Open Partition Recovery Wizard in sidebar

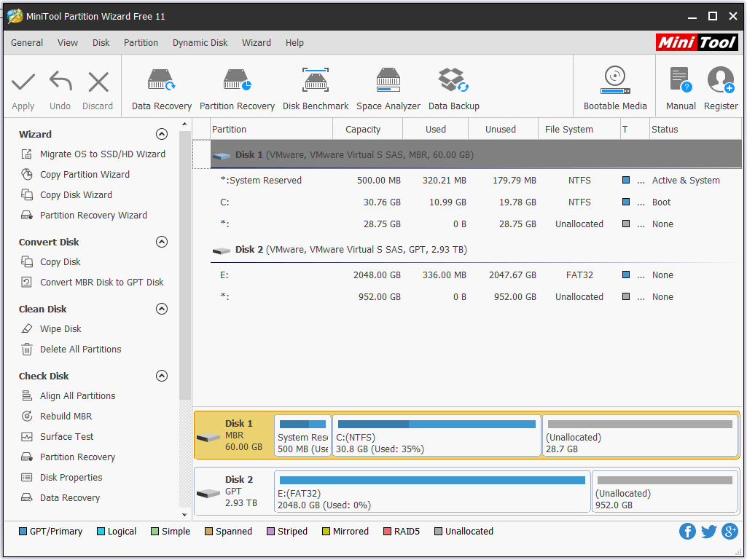click(84, 216)
